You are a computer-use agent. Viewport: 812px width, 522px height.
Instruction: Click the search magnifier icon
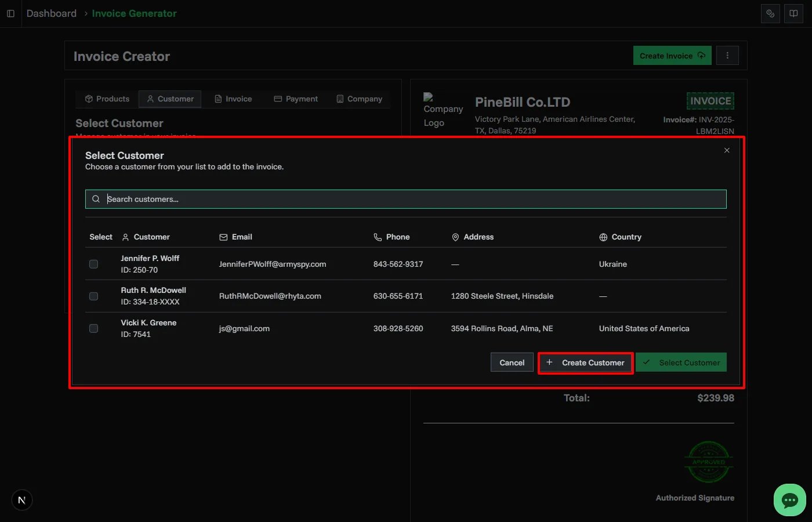pyautogui.click(x=96, y=199)
